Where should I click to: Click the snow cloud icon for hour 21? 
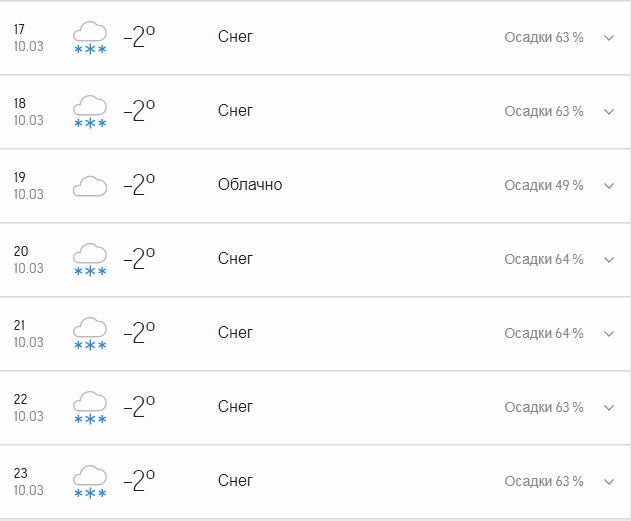click(90, 334)
